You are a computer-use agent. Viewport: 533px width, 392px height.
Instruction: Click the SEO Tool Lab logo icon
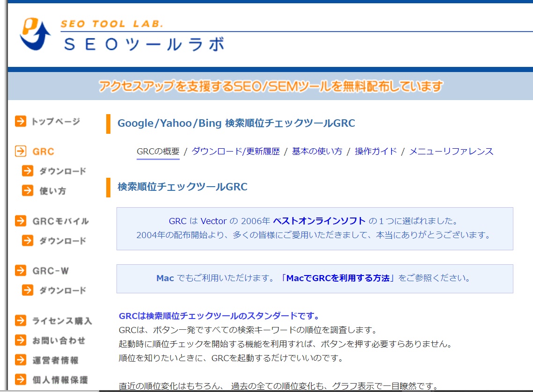pyautogui.click(x=35, y=34)
